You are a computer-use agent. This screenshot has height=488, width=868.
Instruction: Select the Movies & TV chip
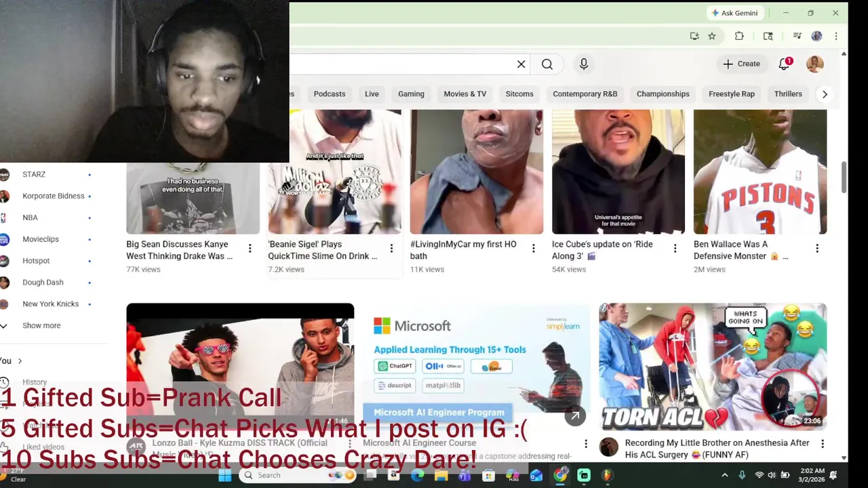tap(465, 94)
